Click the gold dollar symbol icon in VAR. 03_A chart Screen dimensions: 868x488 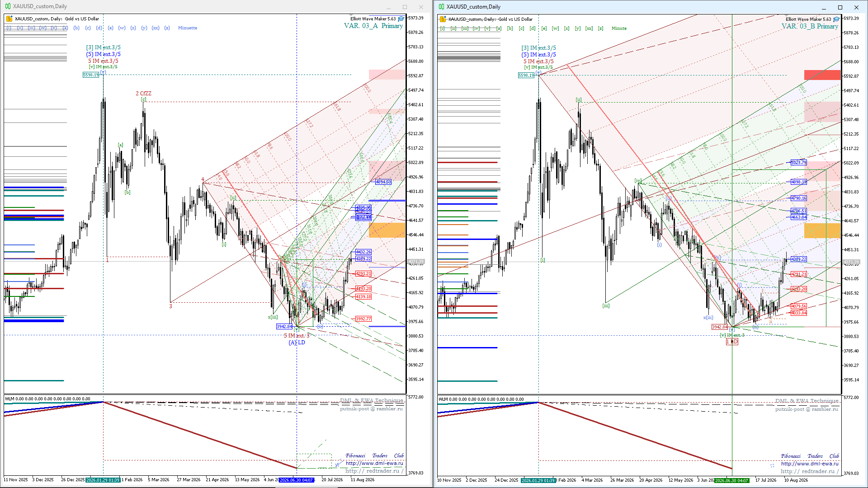(x=9, y=19)
